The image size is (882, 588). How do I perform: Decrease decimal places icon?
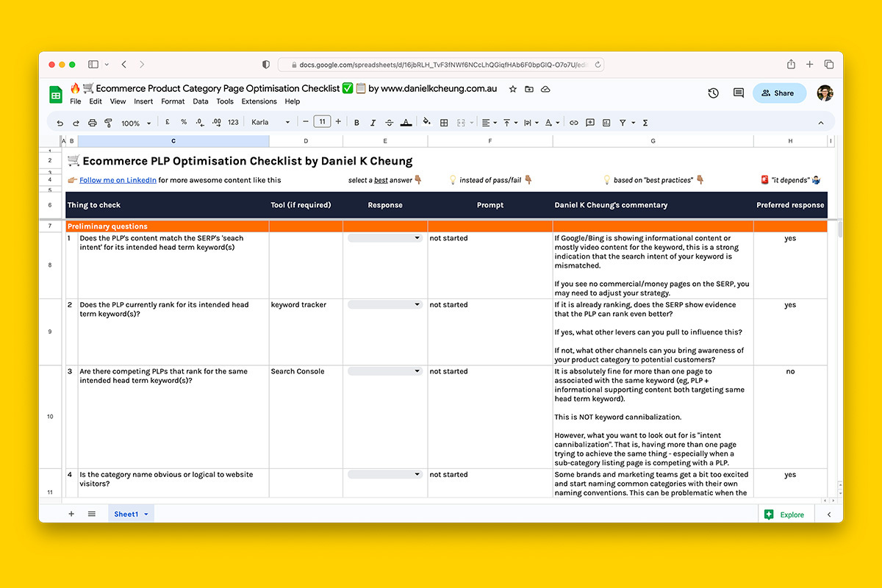pyautogui.click(x=200, y=123)
